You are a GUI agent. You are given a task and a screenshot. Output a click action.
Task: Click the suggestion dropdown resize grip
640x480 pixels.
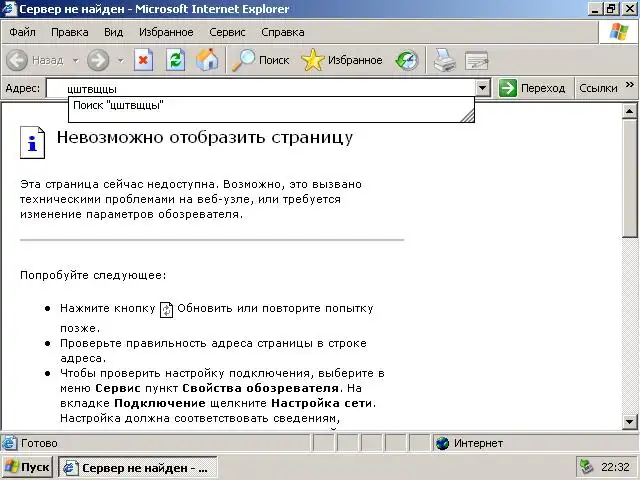468,116
